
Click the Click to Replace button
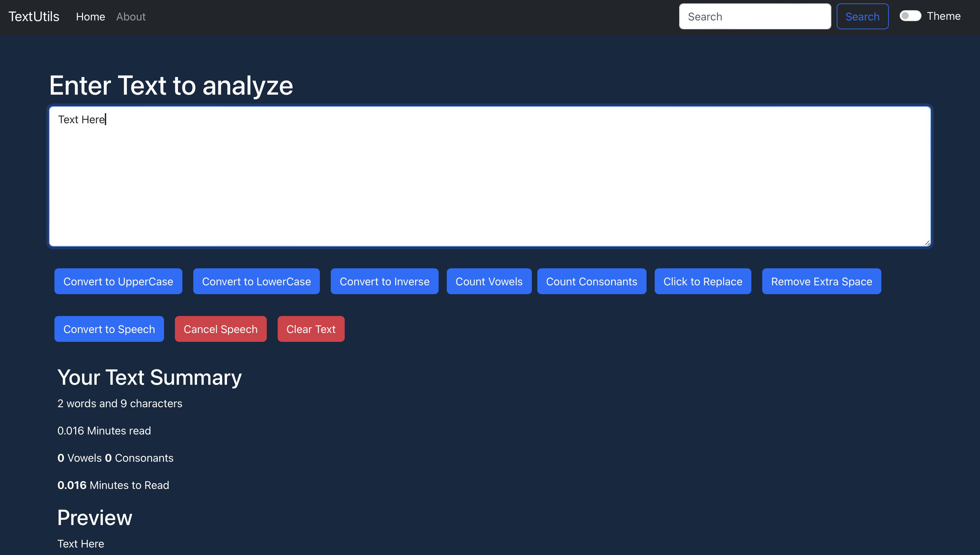click(x=702, y=281)
